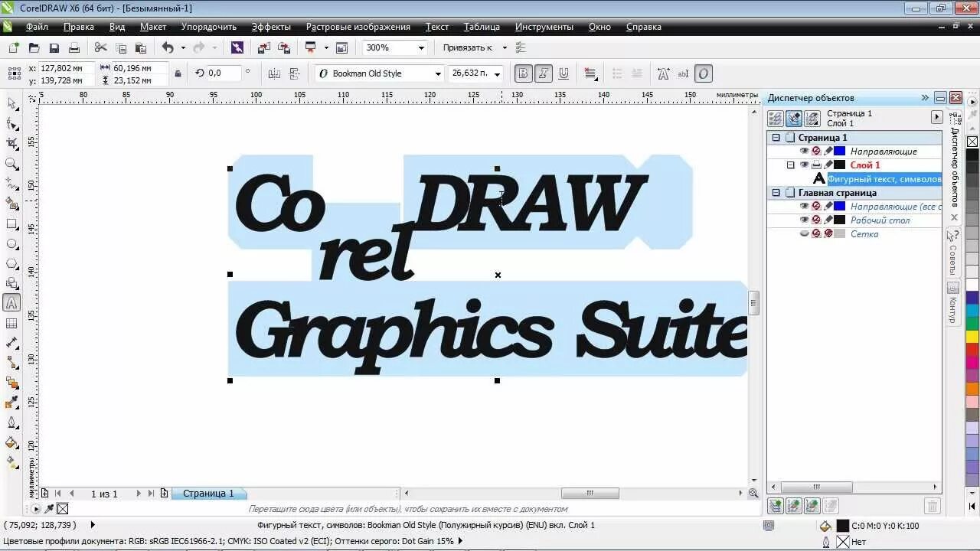Toggle Bold text formatting
The height and width of the screenshot is (551, 980).
point(524,73)
